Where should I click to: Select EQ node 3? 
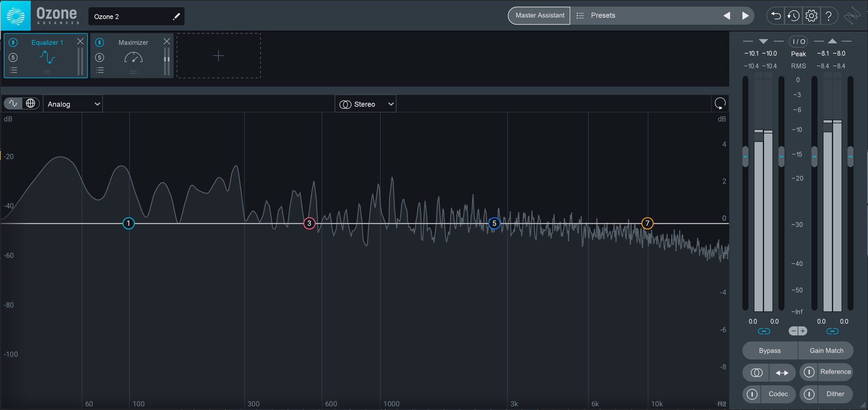[309, 223]
